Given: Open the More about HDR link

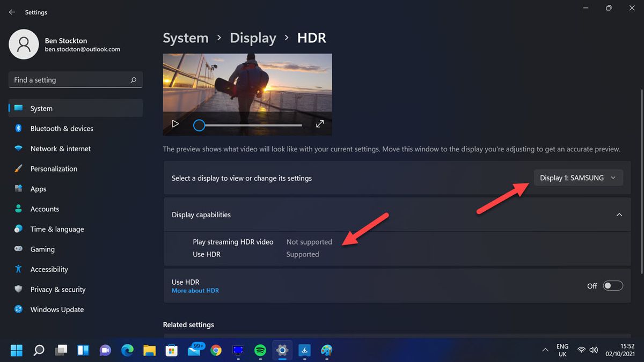Looking at the screenshot, I should [x=195, y=290].
